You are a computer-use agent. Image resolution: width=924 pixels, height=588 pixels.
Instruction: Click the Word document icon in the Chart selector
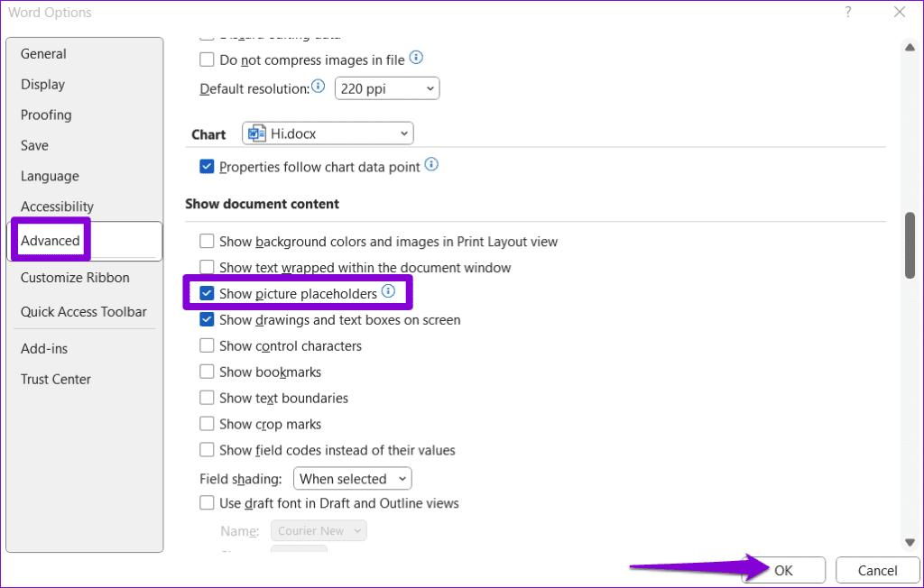[x=255, y=133]
